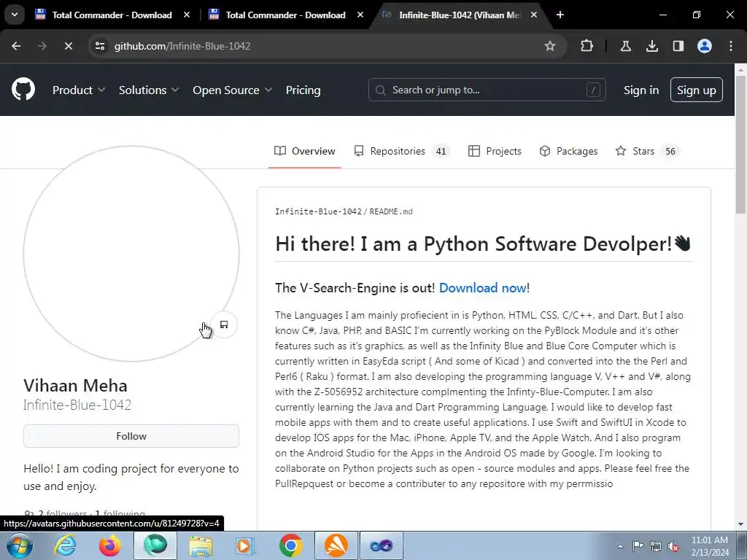747x560 pixels.
Task: Click the Sign up button
Action: click(x=696, y=90)
